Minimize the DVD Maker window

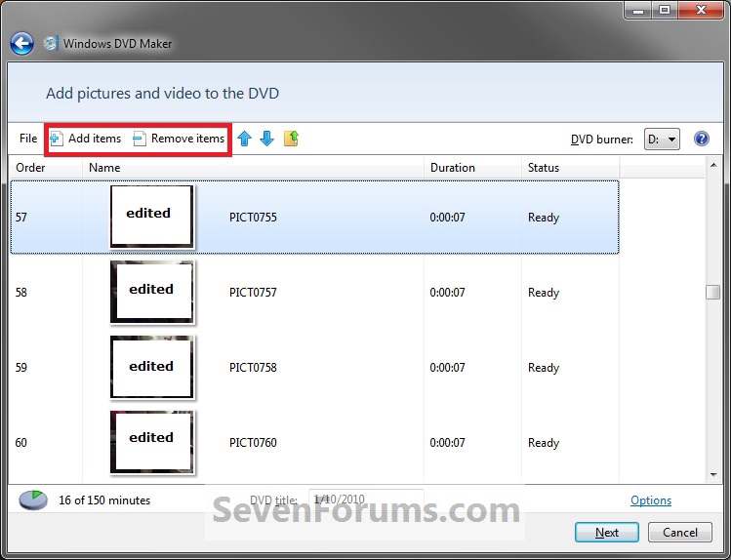pos(637,11)
